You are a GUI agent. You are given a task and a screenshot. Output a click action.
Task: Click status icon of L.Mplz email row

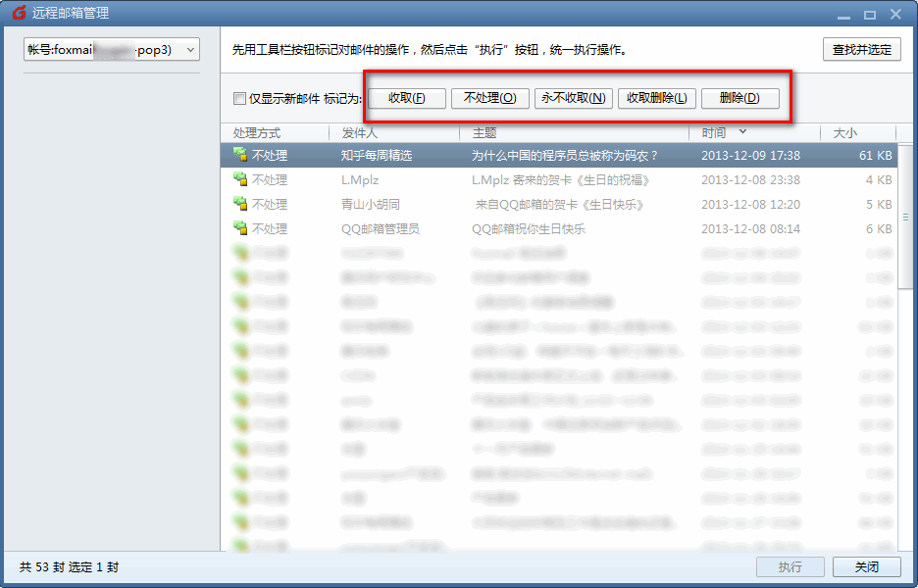[239, 179]
